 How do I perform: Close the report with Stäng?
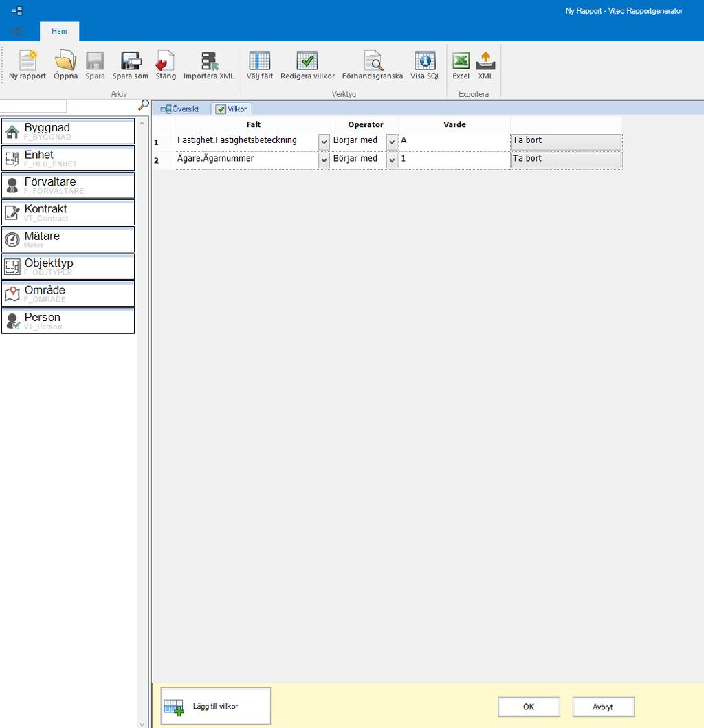pos(166,65)
